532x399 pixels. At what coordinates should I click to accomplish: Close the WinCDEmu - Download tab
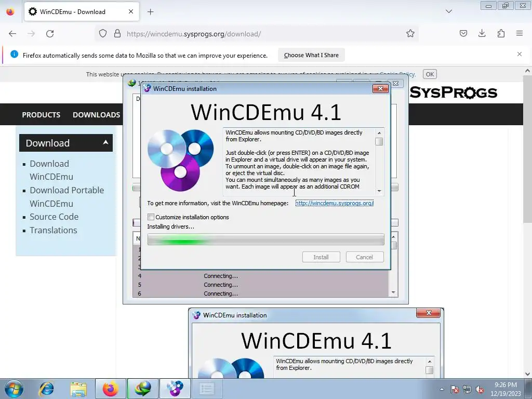coord(131,11)
